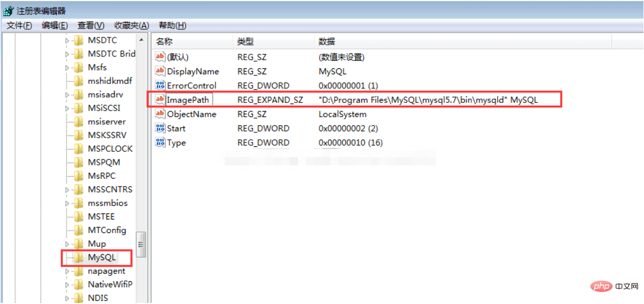This screenshot has height=304, width=644.
Task: Expand the napagent tree node
Action: 67,271
